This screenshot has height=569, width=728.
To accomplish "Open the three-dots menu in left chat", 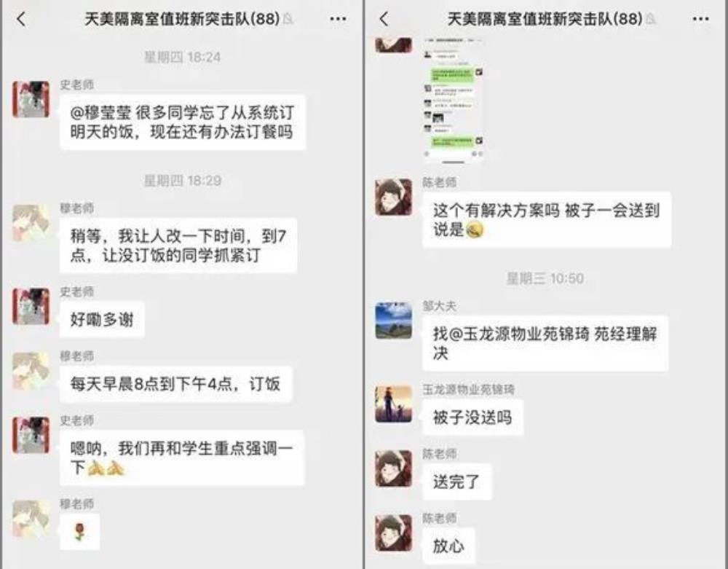I will pyautogui.click(x=338, y=19).
